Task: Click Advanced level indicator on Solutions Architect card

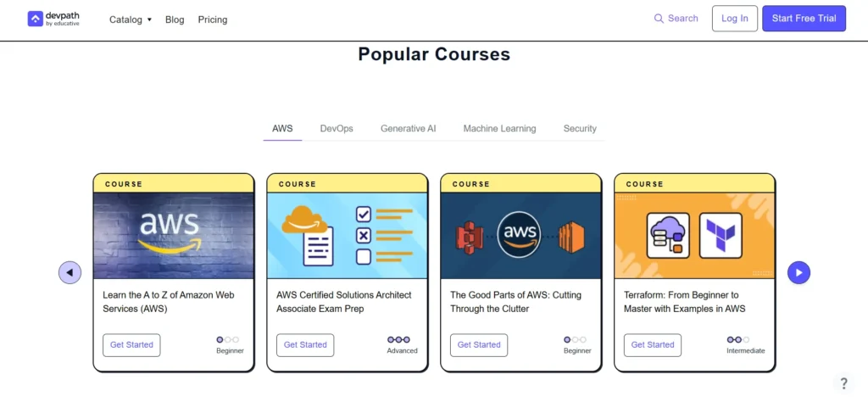Action: 402,339
